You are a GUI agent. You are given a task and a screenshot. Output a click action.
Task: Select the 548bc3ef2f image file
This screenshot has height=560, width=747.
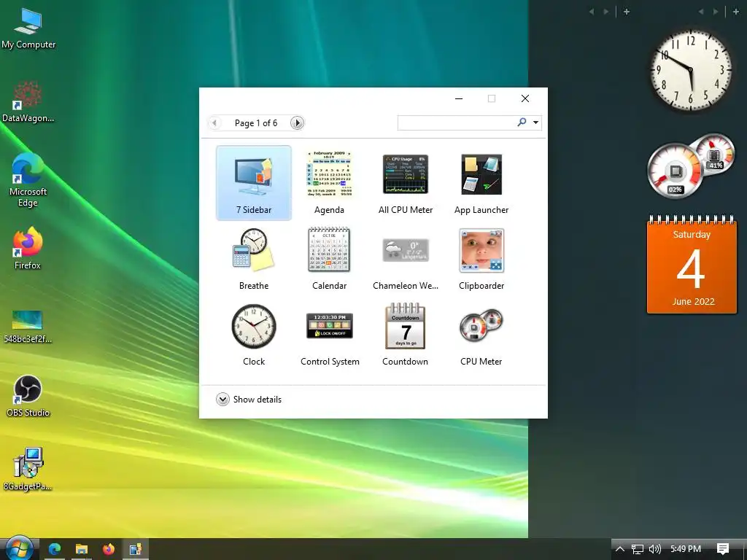pos(28,327)
